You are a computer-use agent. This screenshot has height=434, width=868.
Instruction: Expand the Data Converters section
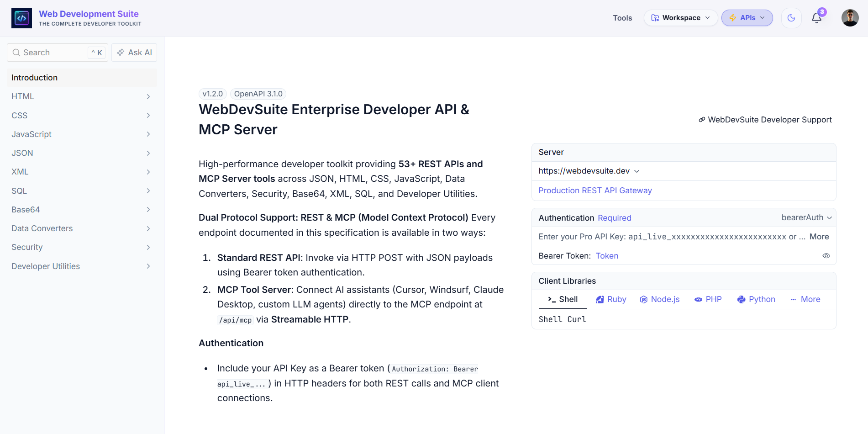click(x=82, y=228)
